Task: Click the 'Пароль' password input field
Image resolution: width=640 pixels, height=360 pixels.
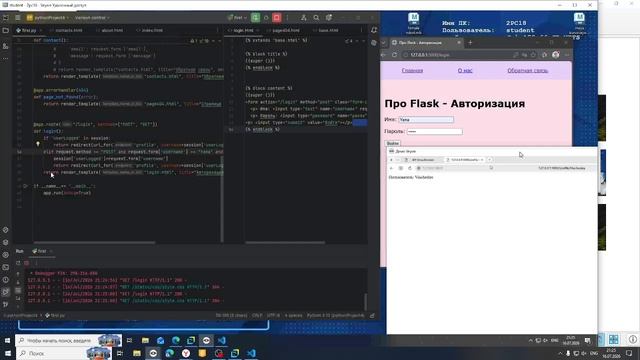Action: pyautogui.click(x=435, y=131)
